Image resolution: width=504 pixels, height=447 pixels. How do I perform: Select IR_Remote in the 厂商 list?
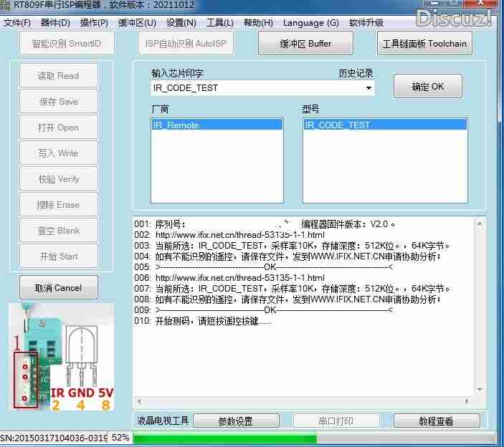pyautogui.click(x=217, y=125)
